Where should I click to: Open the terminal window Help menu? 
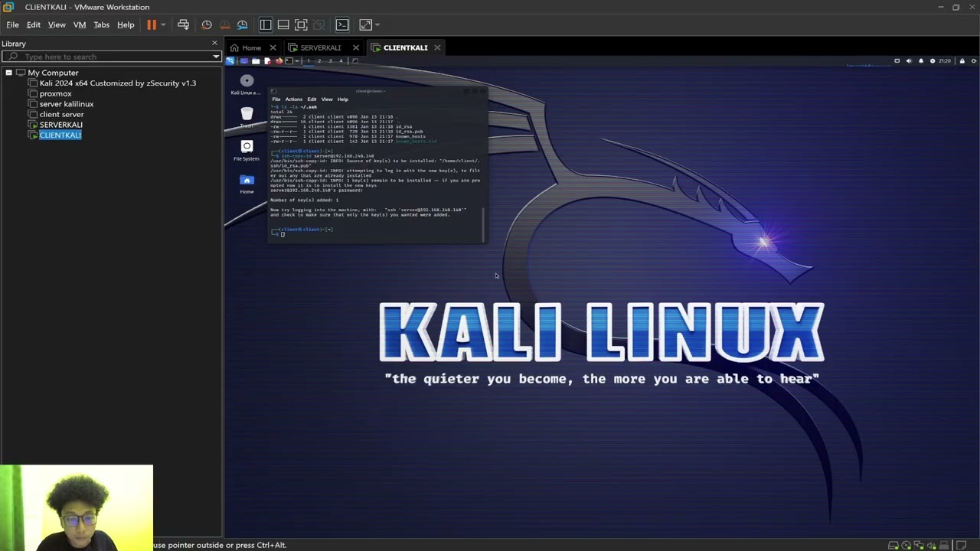pos(343,99)
